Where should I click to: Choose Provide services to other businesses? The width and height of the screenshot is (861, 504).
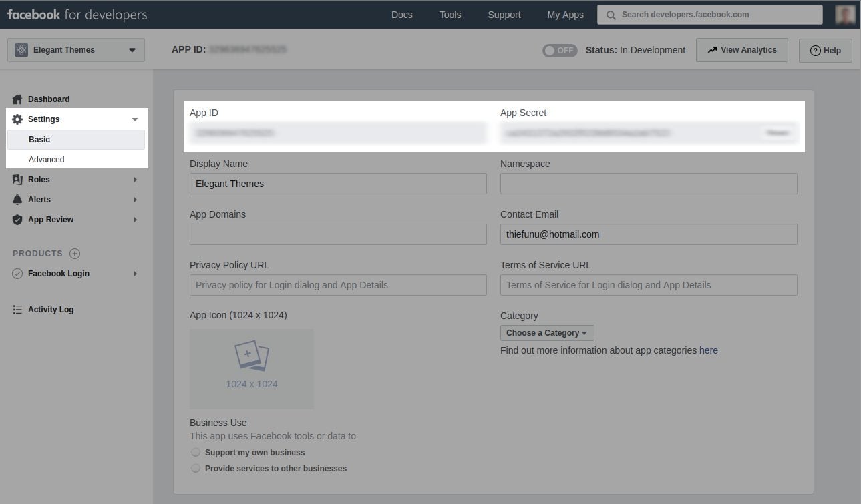pyautogui.click(x=196, y=468)
